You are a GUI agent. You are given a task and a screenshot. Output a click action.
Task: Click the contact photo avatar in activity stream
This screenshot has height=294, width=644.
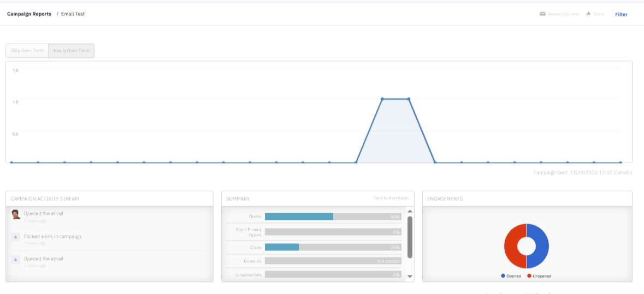click(16, 214)
